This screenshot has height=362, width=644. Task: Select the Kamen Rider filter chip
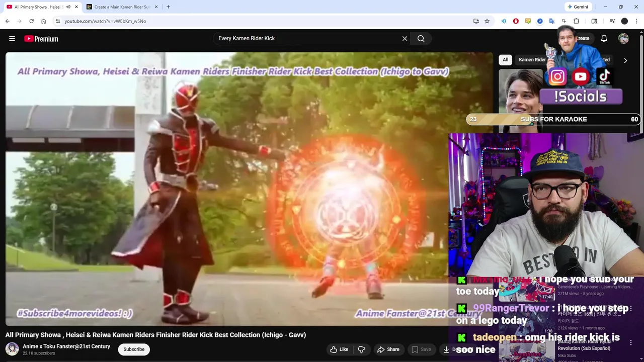(532, 60)
